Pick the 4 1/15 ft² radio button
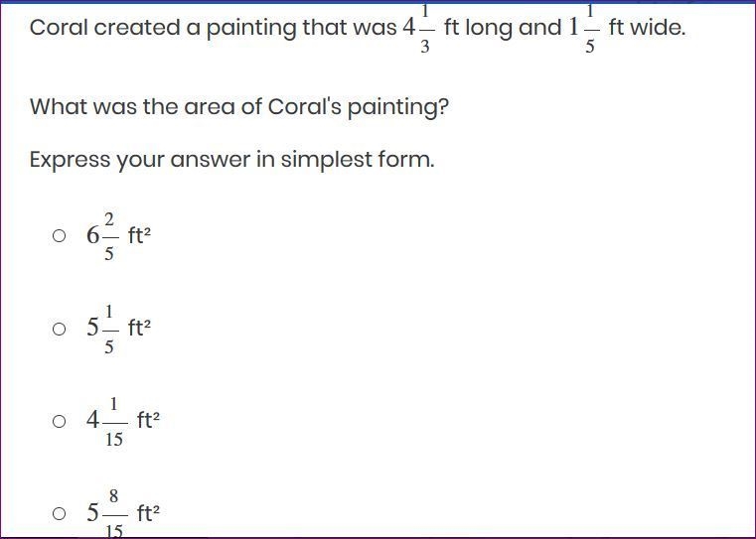 click(x=59, y=422)
